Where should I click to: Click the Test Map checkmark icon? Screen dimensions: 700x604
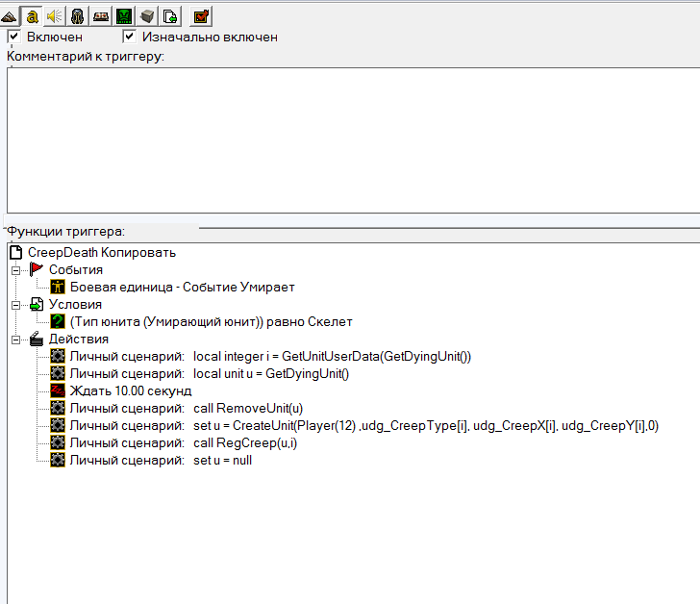click(201, 15)
